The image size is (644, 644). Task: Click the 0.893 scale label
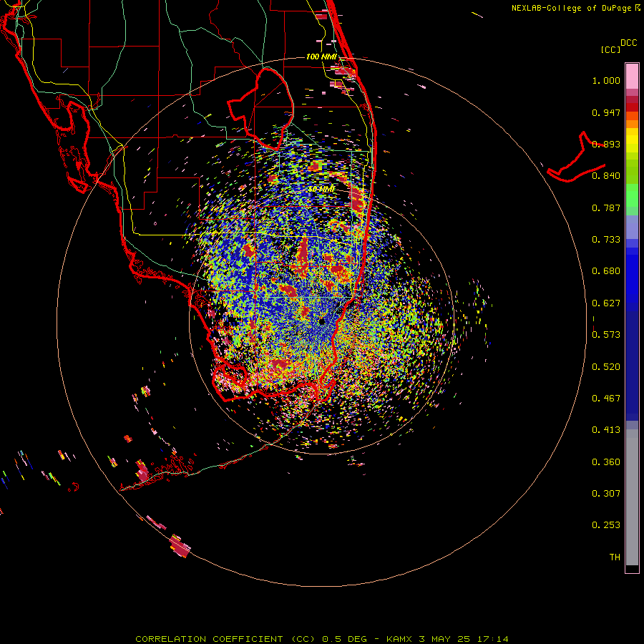tap(606, 144)
